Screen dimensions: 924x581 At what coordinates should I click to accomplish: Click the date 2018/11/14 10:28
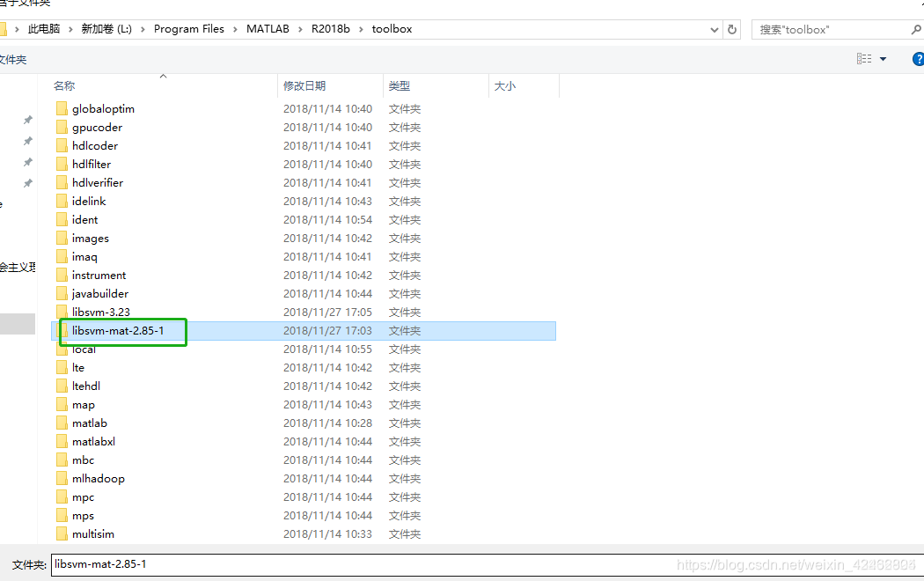click(327, 423)
